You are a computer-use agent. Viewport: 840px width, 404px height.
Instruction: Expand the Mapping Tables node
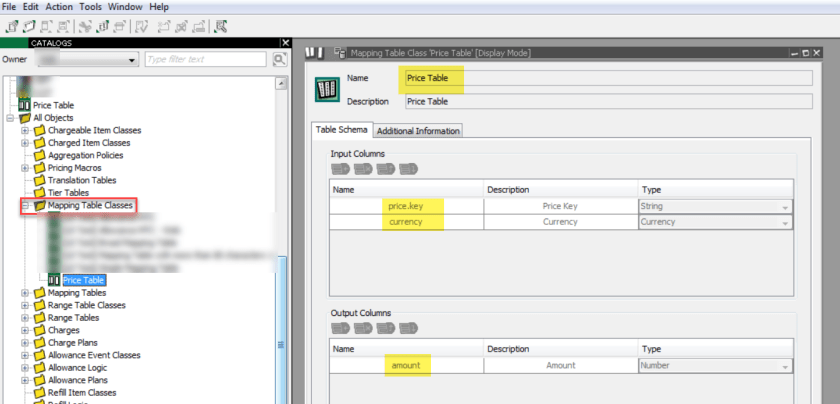coord(25,293)
